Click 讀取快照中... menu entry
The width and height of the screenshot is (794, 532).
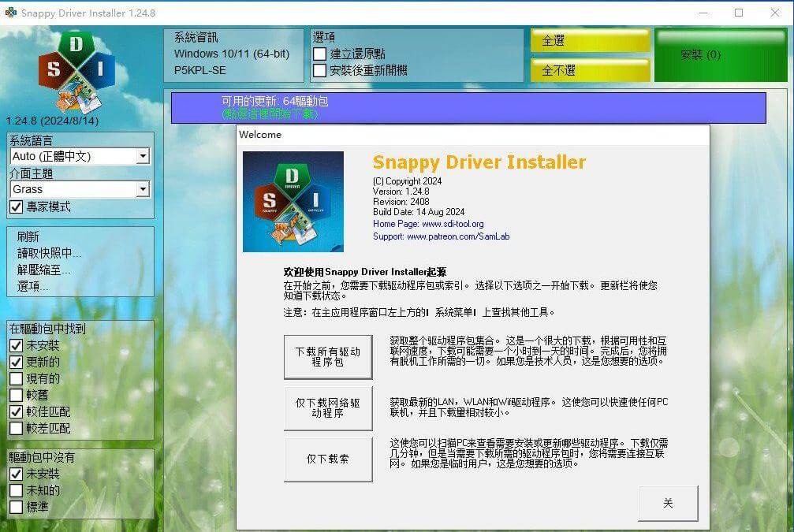[49, 253]
